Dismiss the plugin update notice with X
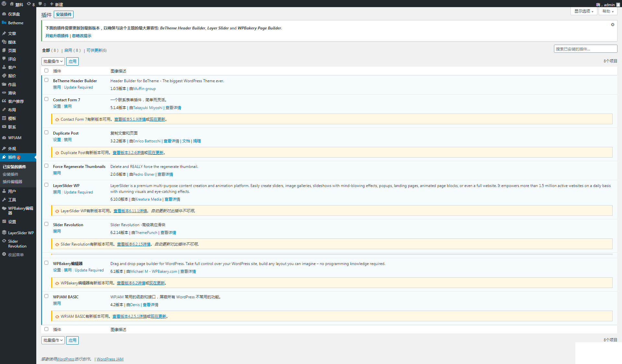The height and width of the screenshot is (364, 622). pyautogui.click(x=613, y=25)
